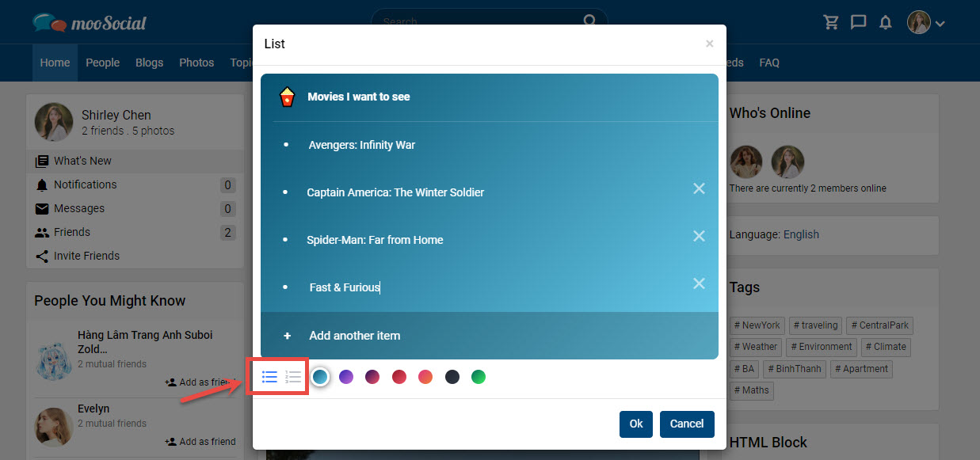The width and height of the screenshot is (980, 460).
Task: Edit the Captain America: The Winter Soldier item
Action: (395, 192)
